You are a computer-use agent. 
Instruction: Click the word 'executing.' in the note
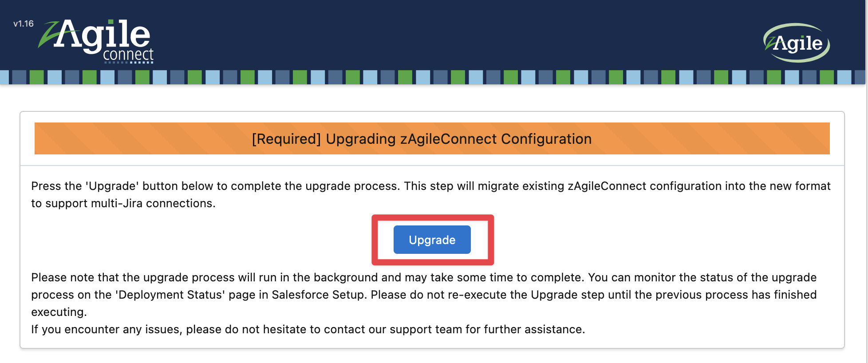coord(59,312)
